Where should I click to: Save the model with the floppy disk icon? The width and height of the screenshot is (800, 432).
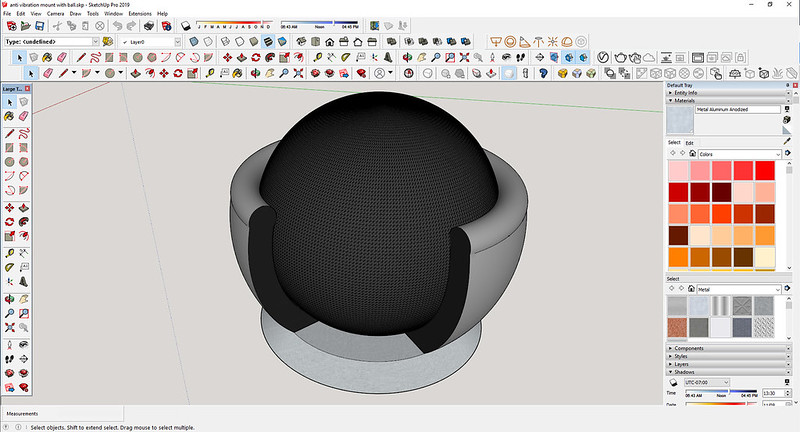(x=39, y=26)
